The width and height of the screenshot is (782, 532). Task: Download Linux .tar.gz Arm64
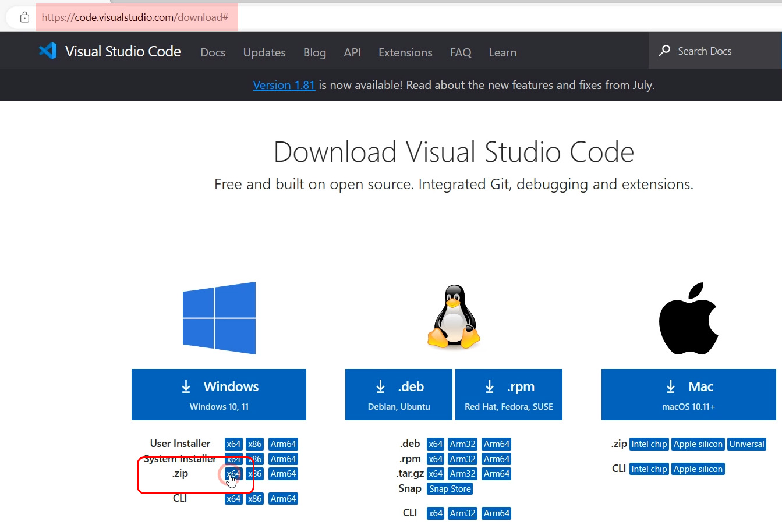coord(497,474)
